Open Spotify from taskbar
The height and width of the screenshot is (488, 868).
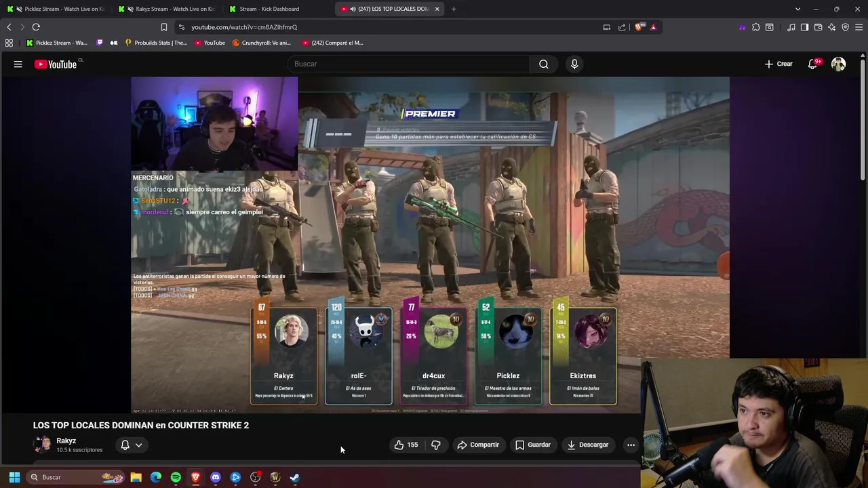click(x=176, y=477)
